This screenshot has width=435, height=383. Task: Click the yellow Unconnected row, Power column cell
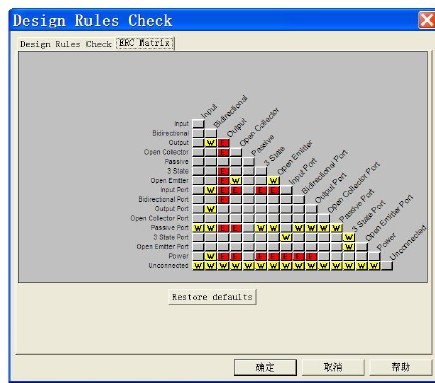point(374,266)
